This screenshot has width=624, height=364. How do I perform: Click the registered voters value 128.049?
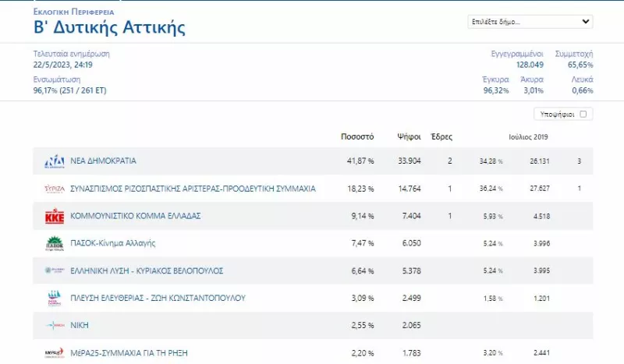530,65
